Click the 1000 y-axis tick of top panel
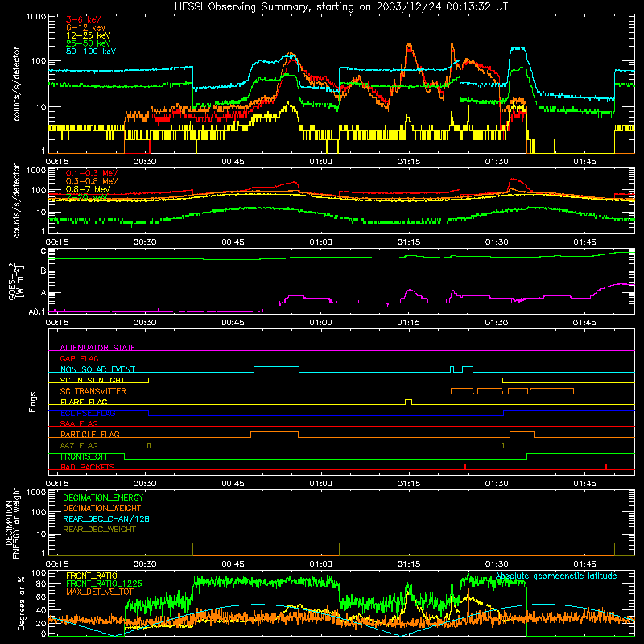This screenshot has height=644, width=644. pos(36,17)
